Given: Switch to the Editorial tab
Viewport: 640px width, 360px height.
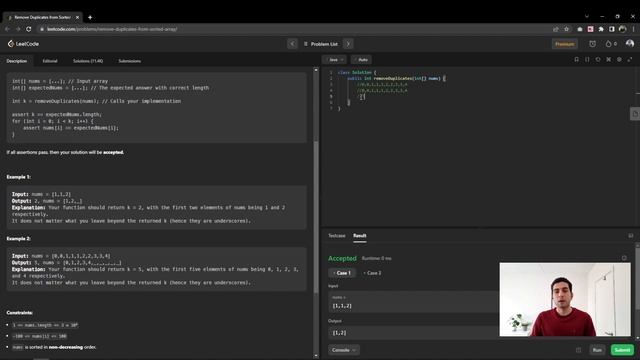Looking at the screenshot, I should click(x=50, y=61).
